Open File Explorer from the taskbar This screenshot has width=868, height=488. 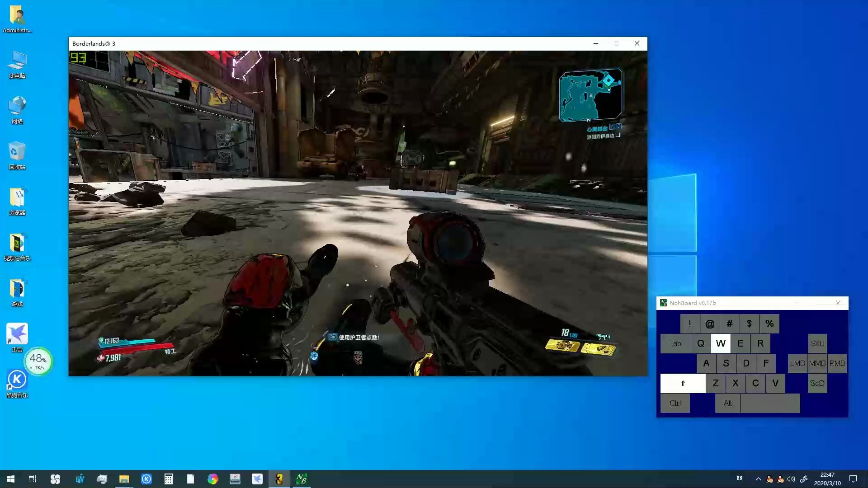[124, 479]
